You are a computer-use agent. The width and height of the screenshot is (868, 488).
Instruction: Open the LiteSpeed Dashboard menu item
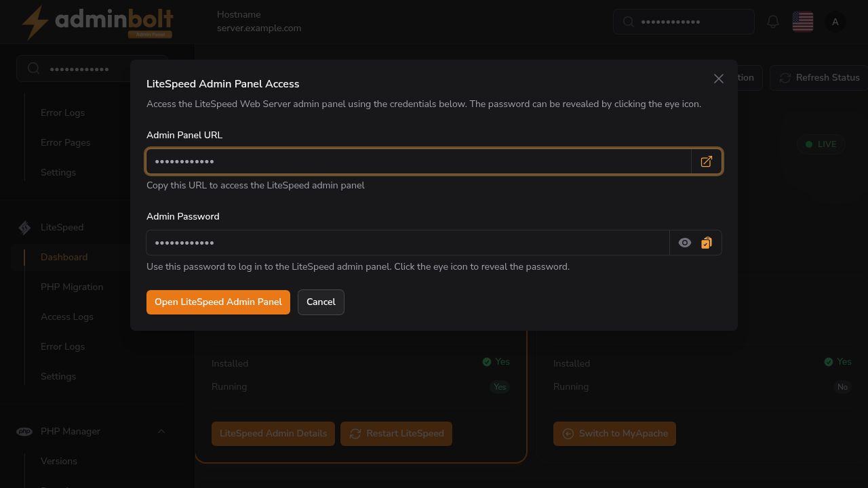tap(64, 257)
